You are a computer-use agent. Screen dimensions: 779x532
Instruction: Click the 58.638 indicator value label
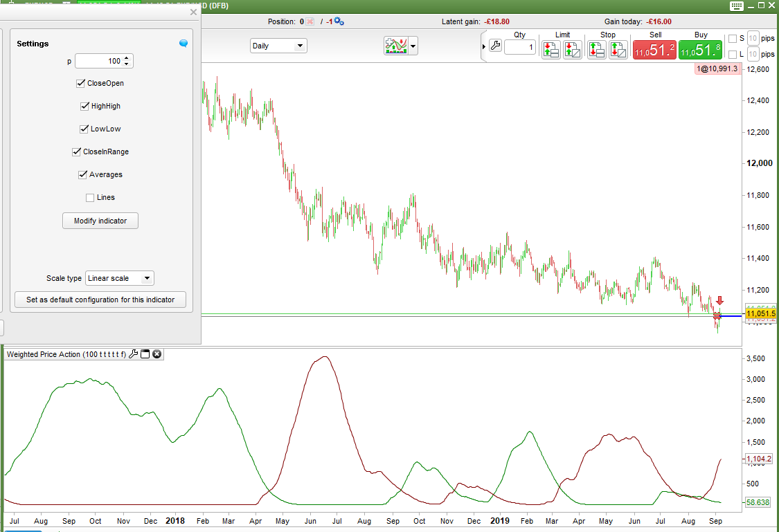click(758, 502)
